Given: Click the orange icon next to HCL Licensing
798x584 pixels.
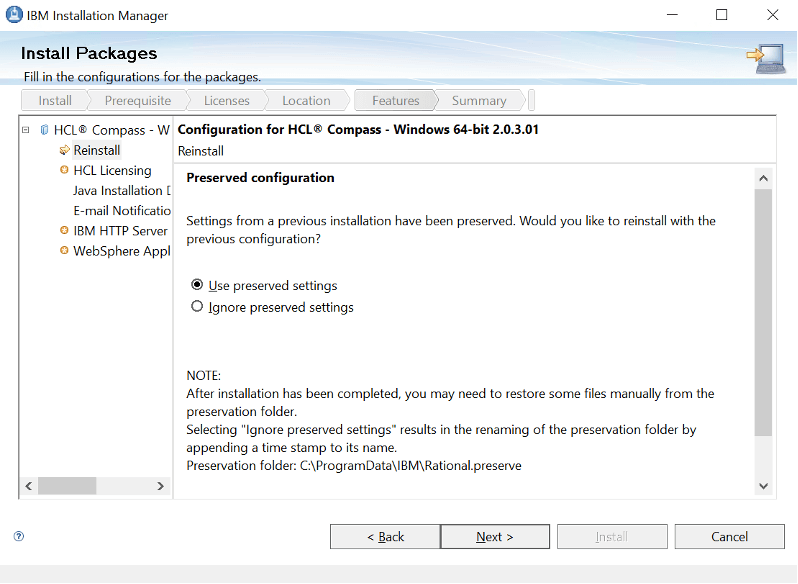Looking at the screenshot, I should [x=64, y=170].
